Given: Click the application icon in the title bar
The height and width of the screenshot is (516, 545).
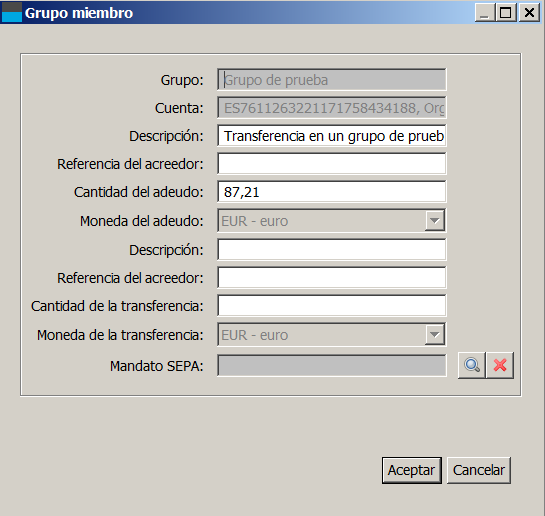Looking at the screenshot, I should coord(11,12).
